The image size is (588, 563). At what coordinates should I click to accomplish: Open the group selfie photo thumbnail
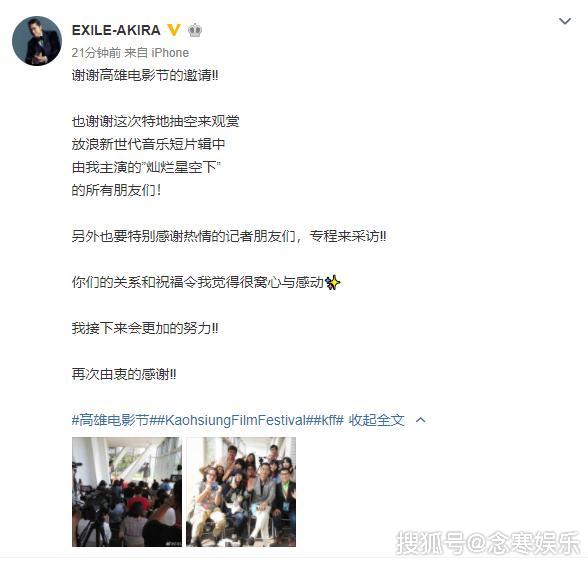[241, 492]
